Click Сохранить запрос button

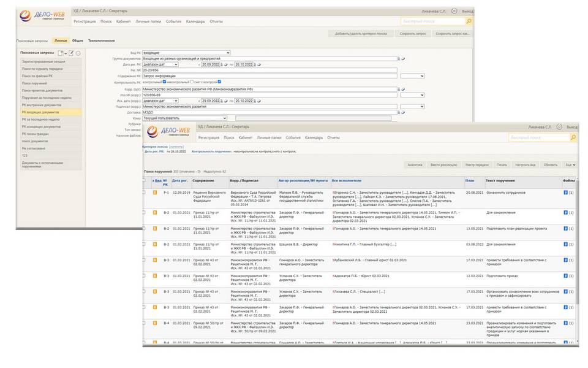click(412, 34)
